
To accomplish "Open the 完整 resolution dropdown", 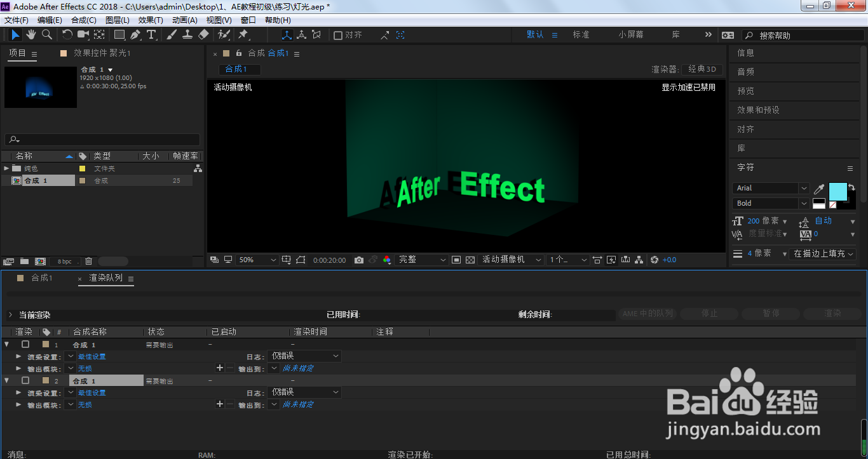I will click(422, 260).
